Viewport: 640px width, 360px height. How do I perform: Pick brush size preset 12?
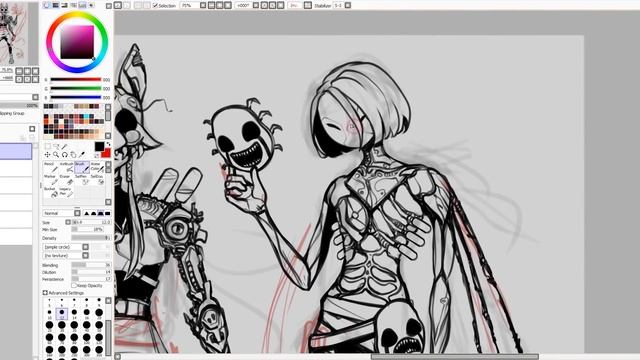(x=62, y=313)
